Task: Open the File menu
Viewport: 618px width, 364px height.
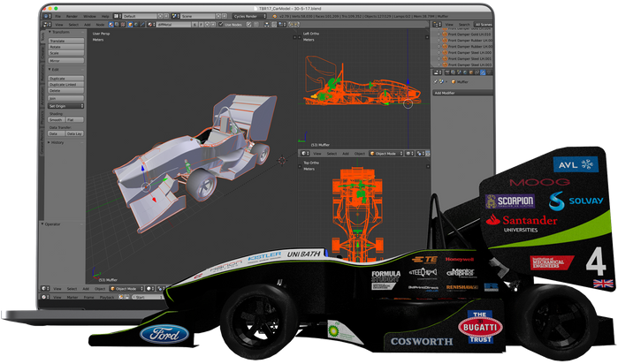Action: click(x=58, y=16)
